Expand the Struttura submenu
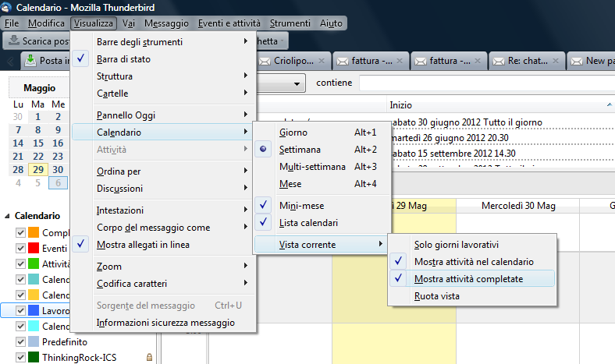Screen dimensions: 615x364 click(x=163, y=76)
